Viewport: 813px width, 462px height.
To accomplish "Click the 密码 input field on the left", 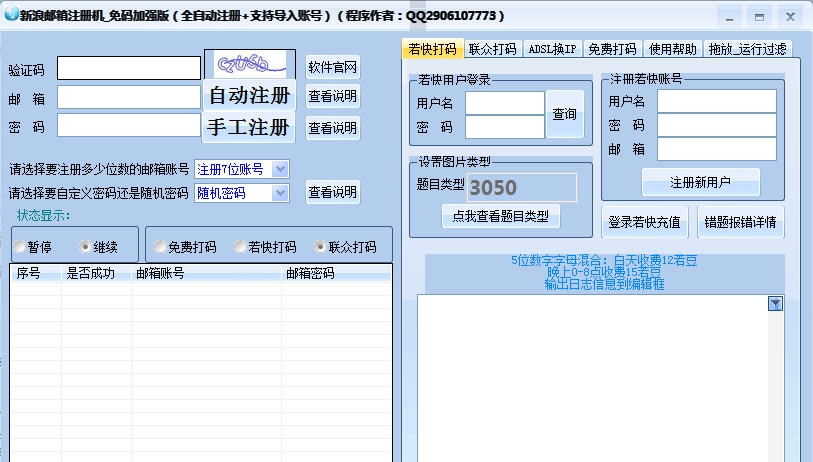I will point(129,125).
